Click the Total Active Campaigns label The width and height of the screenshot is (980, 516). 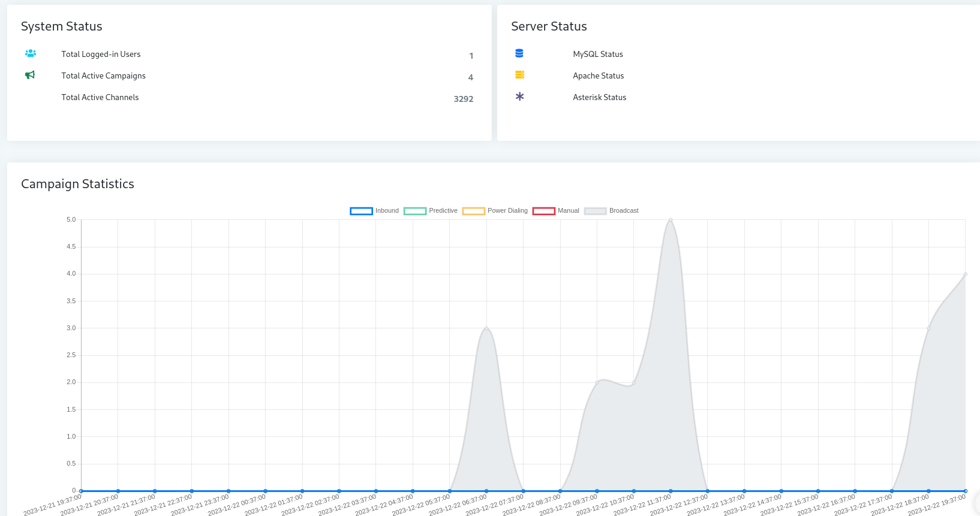(103, 76)
